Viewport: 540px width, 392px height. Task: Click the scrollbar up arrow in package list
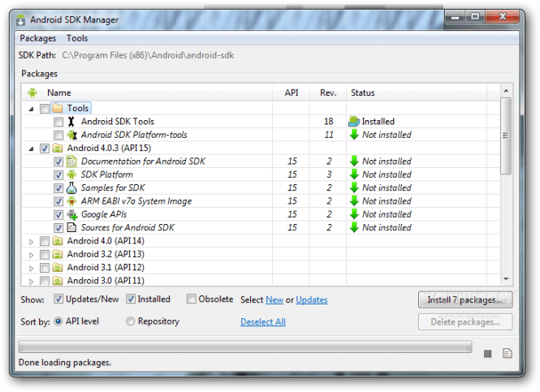click(x=506, y=91)
